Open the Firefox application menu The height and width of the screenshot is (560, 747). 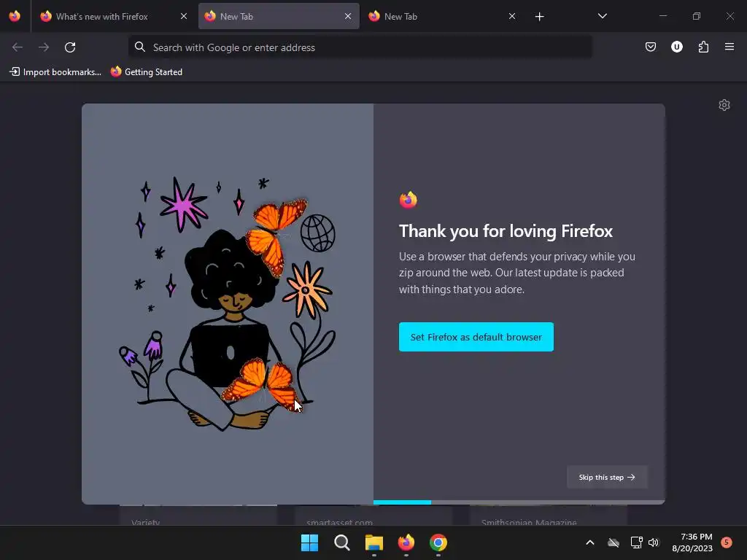[729, 47]
